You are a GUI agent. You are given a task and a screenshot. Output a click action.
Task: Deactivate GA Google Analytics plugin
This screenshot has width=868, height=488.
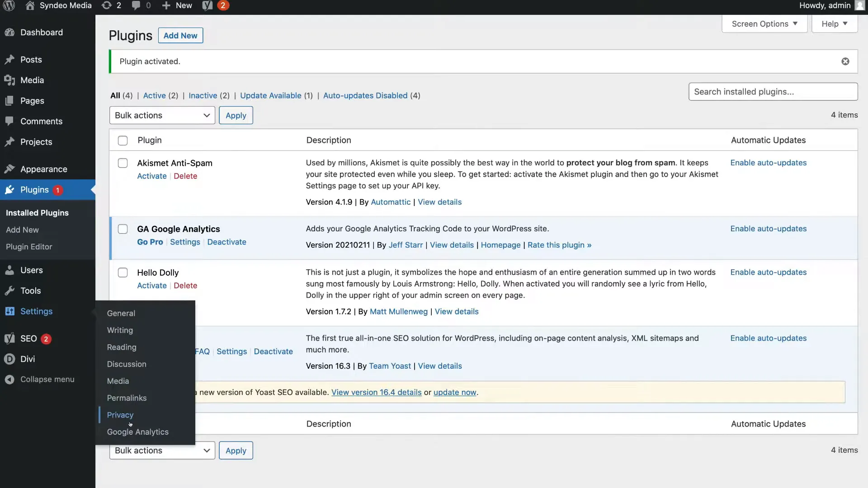pyautogui.click(x=227, y=242)
